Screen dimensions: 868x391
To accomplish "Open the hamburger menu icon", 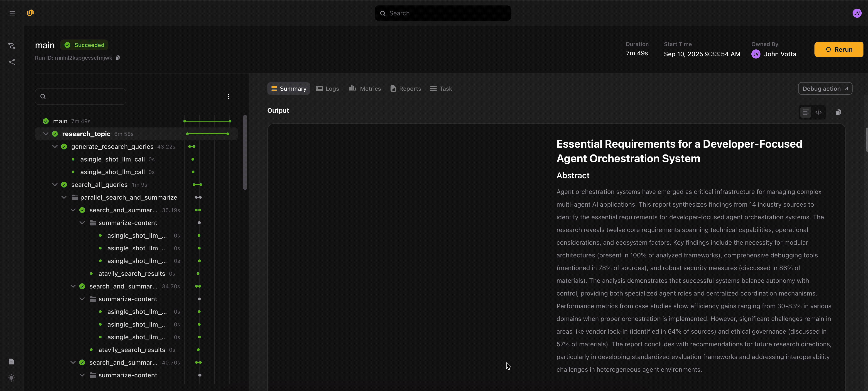I will click(12, 13).
